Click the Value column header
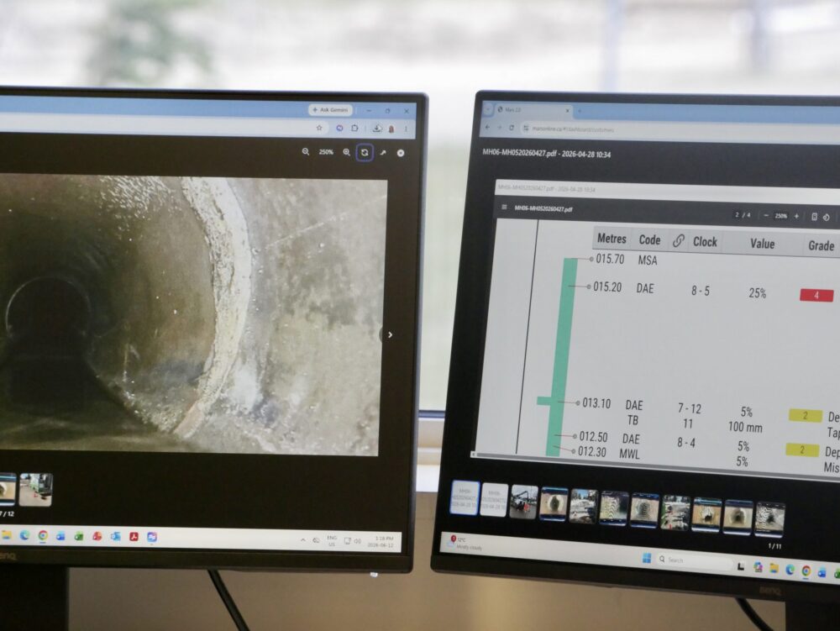The width and height of the screenshot is (840, 631). (763, 244)
